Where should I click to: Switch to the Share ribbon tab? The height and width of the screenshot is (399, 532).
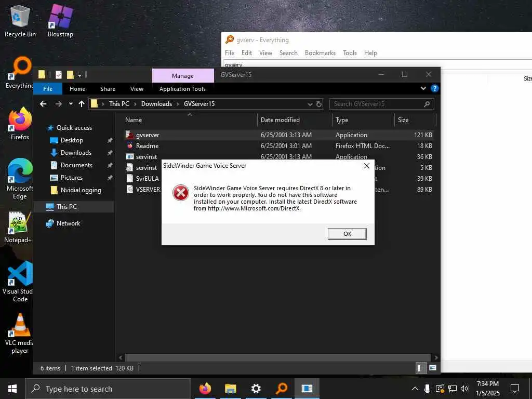[108, 89]
